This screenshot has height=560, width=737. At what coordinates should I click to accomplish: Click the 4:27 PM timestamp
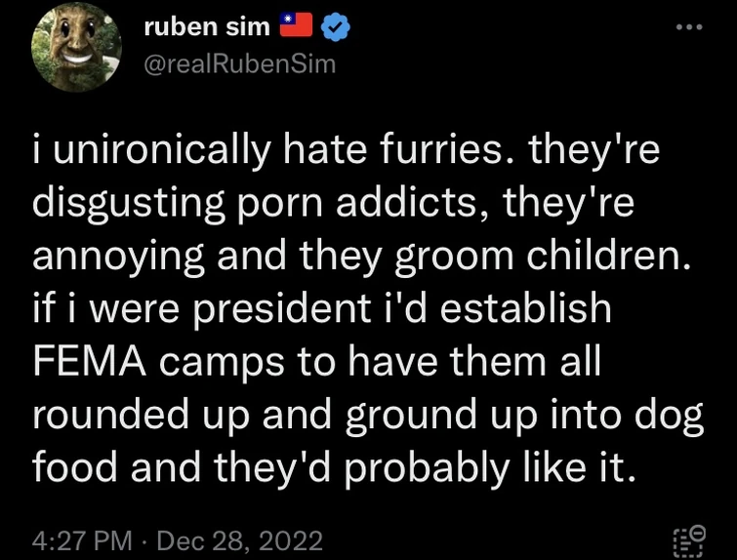[82, 540]
